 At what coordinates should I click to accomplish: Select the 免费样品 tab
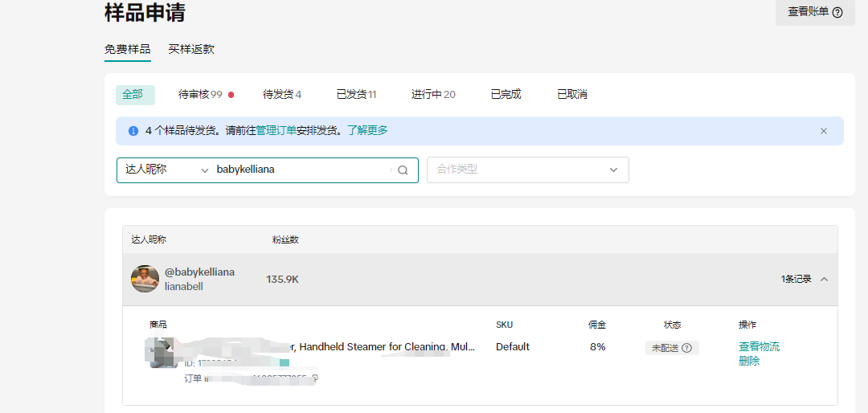click(x=127, y=49)
